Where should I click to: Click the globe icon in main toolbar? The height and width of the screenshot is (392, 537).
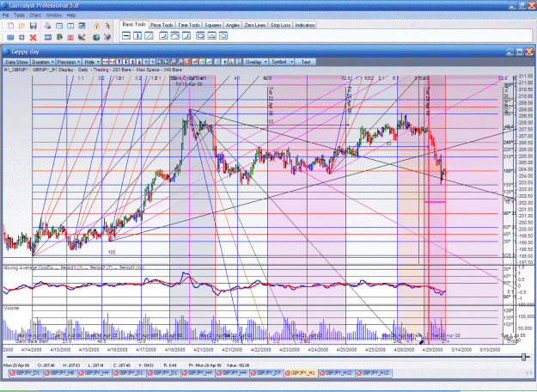tap(96, 37)
